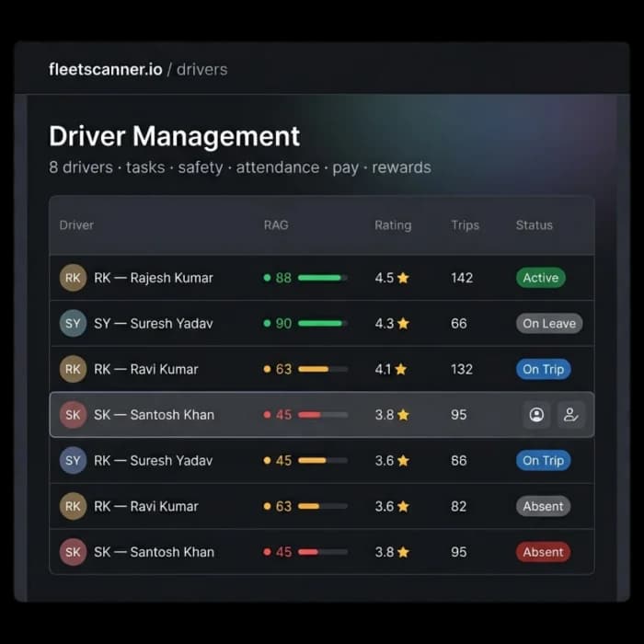Click the star next to rating 4.5
This screenshot has width=644, height=644.
(403, 278)
